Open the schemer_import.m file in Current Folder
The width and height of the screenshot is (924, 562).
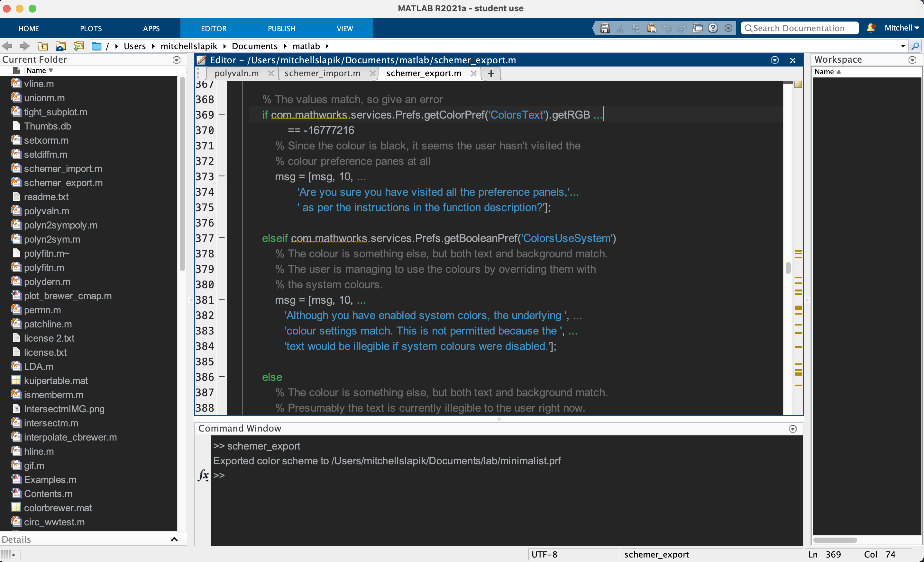point(63,169)
